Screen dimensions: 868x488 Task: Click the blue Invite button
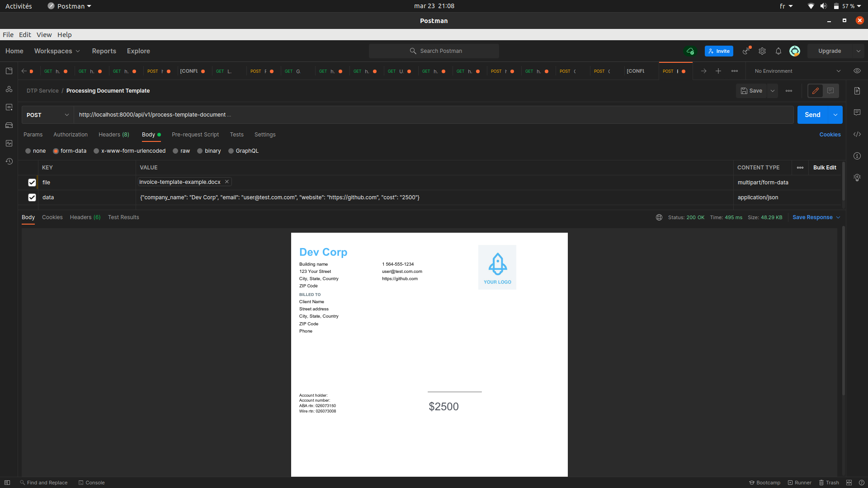(x=719, y=51)
